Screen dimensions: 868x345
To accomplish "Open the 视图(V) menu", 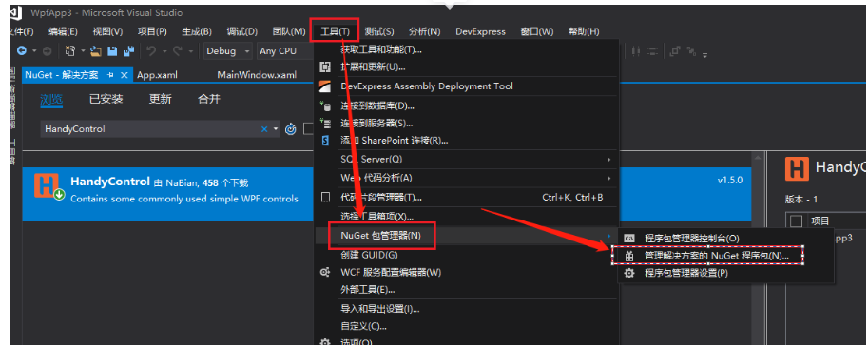I will pyautogui.click(x=107, y=32).
